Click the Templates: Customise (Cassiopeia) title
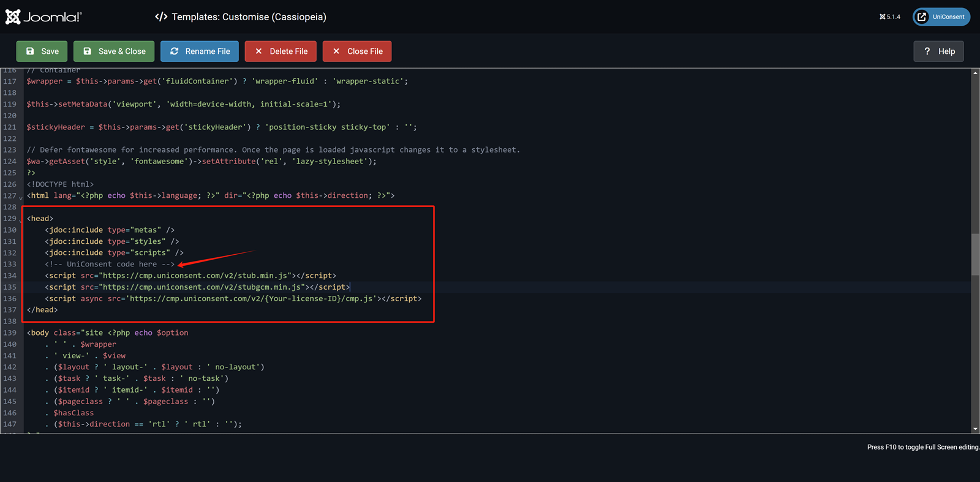 [x=249, y=17]
